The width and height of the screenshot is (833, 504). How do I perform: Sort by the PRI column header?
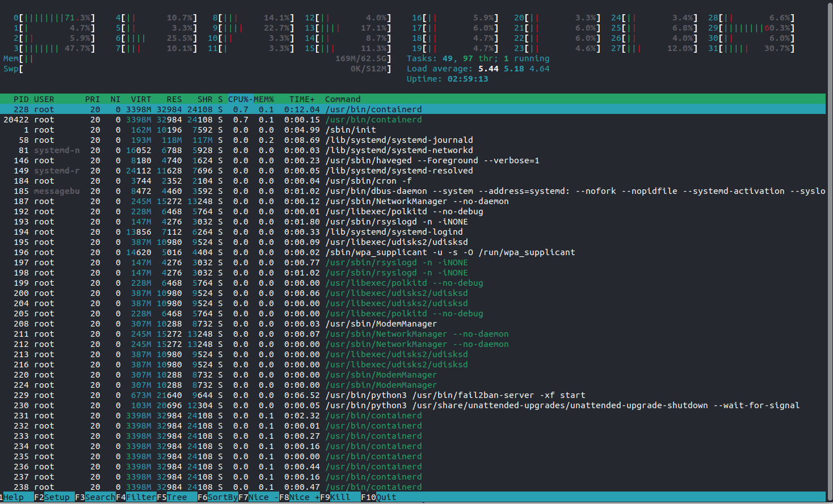(x=92, y=99)
